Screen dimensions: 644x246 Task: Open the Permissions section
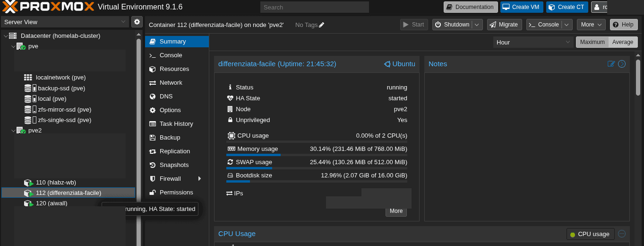[x=177, y=193]
